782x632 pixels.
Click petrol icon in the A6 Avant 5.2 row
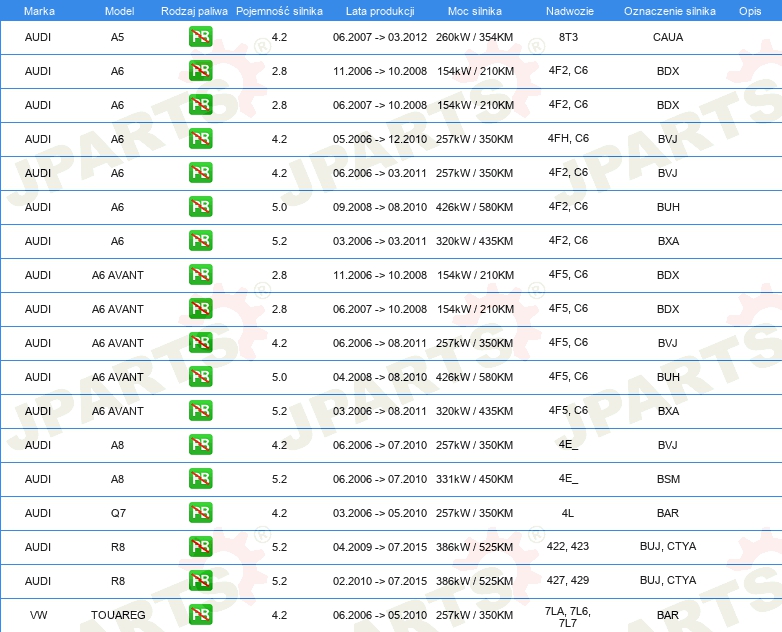click(200, 411)
